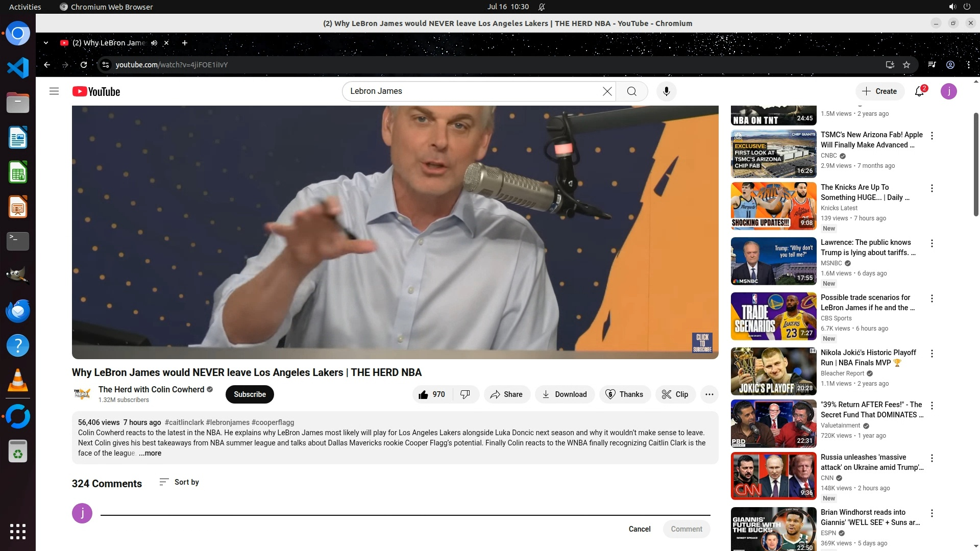
Task: Open options menu for CBS Sports video
Action: point(932,298)
